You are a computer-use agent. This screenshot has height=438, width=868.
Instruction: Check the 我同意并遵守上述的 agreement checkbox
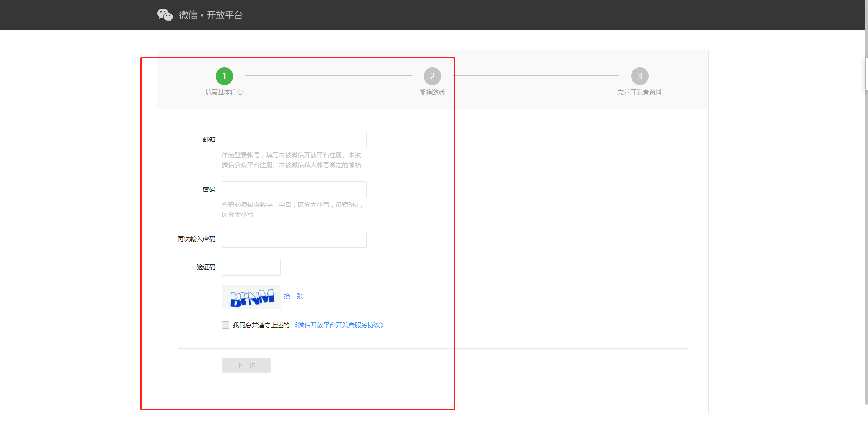pyautogui.click(x=226, y=325)
